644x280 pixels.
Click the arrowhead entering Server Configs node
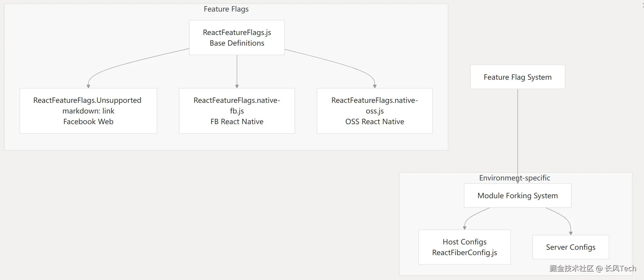coord(571,233)
